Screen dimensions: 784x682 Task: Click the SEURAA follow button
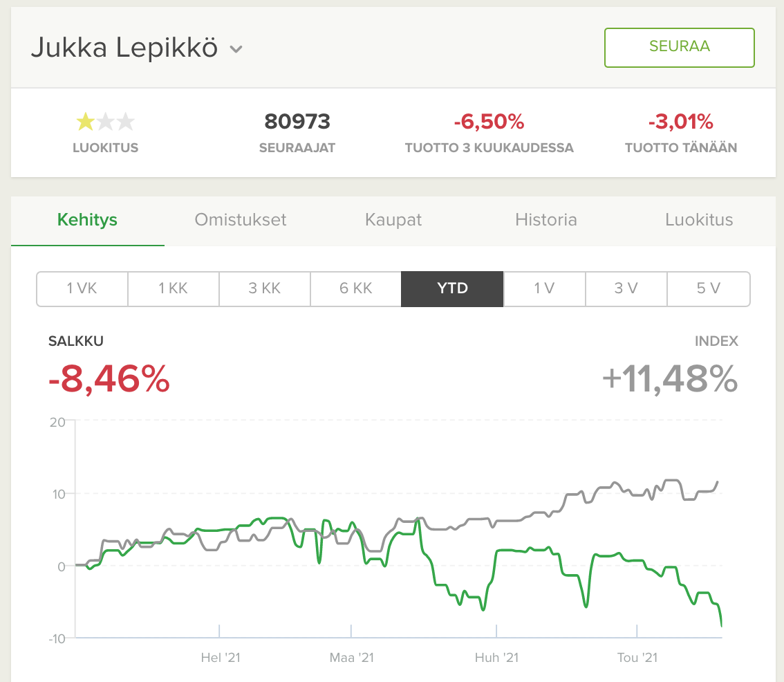coord(679,48)
